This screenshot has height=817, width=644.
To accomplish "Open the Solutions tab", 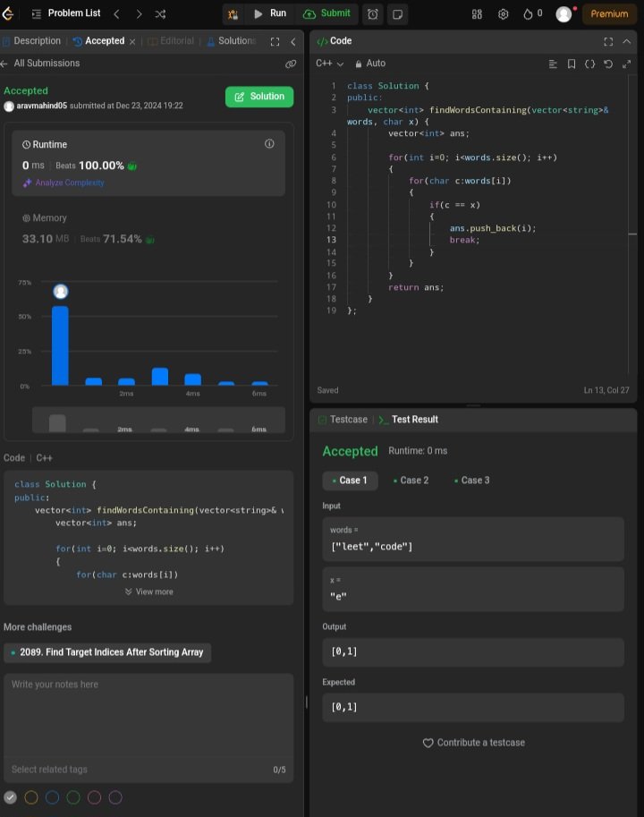I will (231, 41).
